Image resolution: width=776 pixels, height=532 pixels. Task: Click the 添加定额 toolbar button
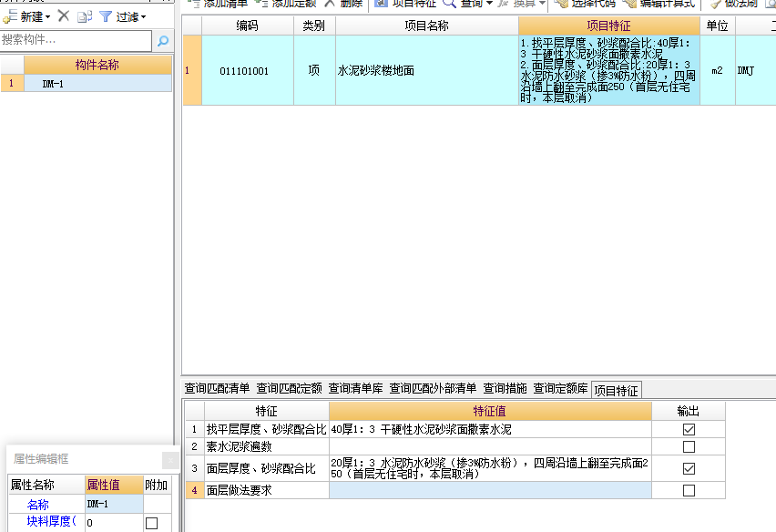(x=287, y=4)
